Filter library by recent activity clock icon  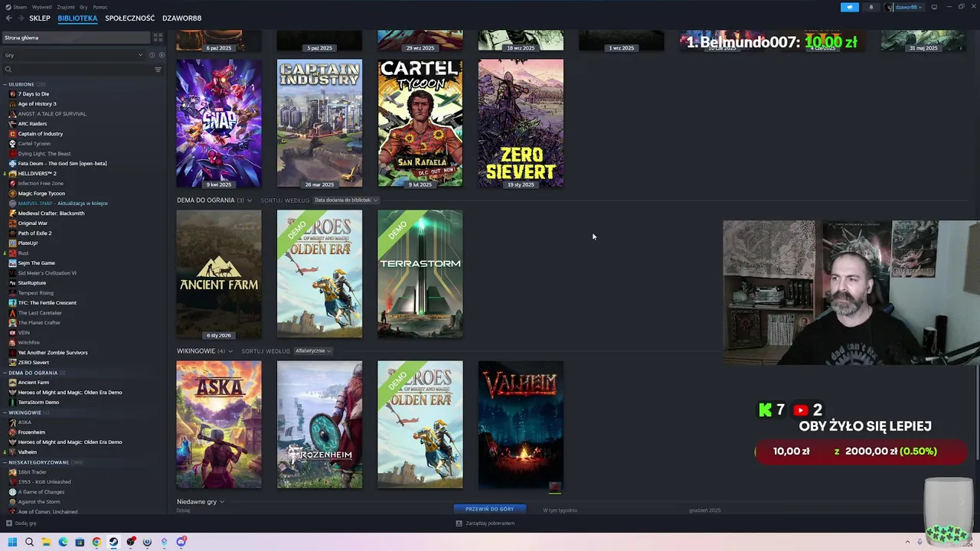pyautogui.click(x=152, y=55)
